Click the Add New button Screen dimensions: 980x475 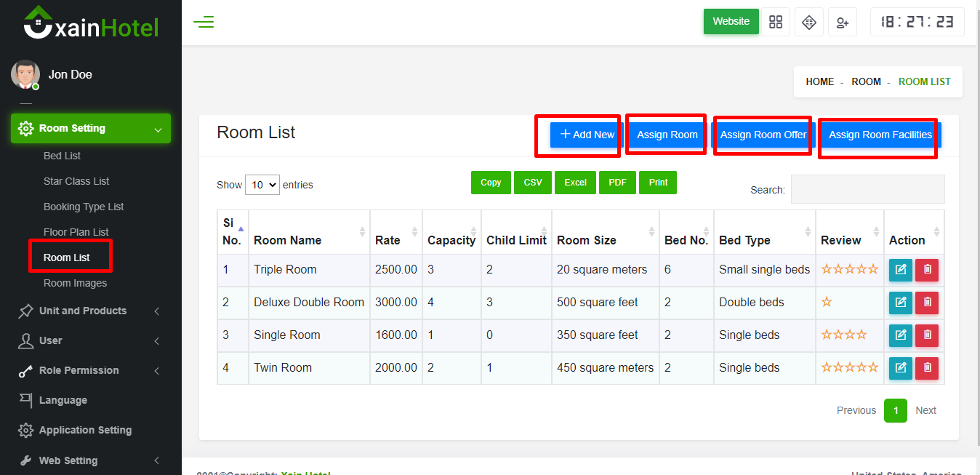[587, 135]
